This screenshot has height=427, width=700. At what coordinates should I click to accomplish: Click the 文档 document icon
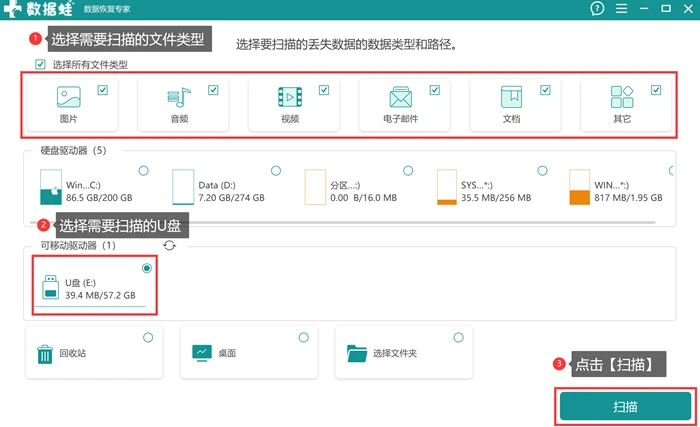[511, 97]
